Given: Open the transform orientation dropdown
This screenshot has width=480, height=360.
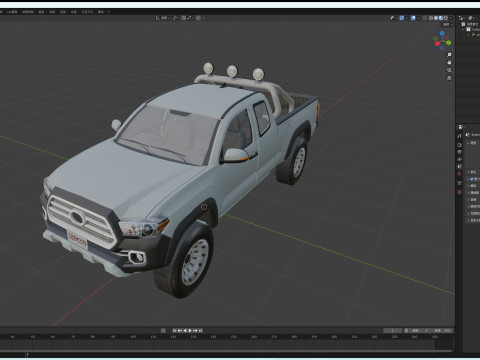Looking at the screenshot, I should 163,18.
